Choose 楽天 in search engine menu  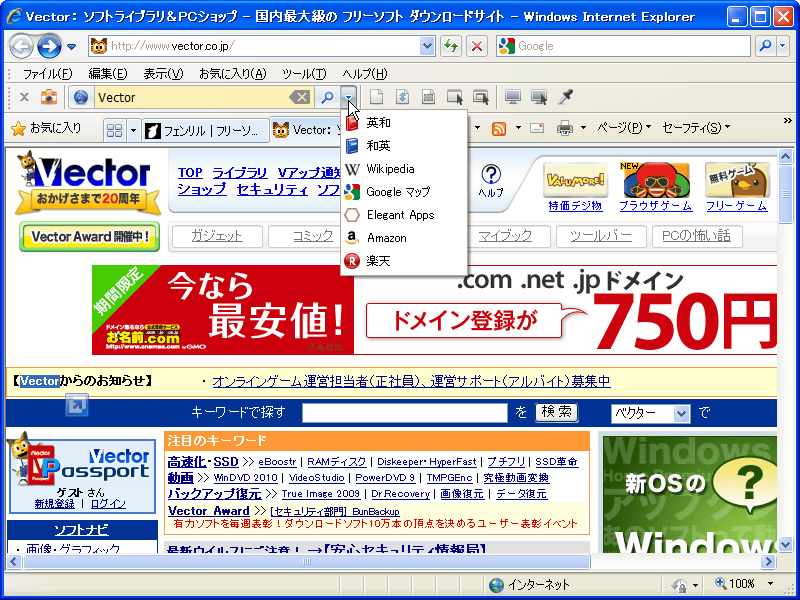(x=404, y=261)
